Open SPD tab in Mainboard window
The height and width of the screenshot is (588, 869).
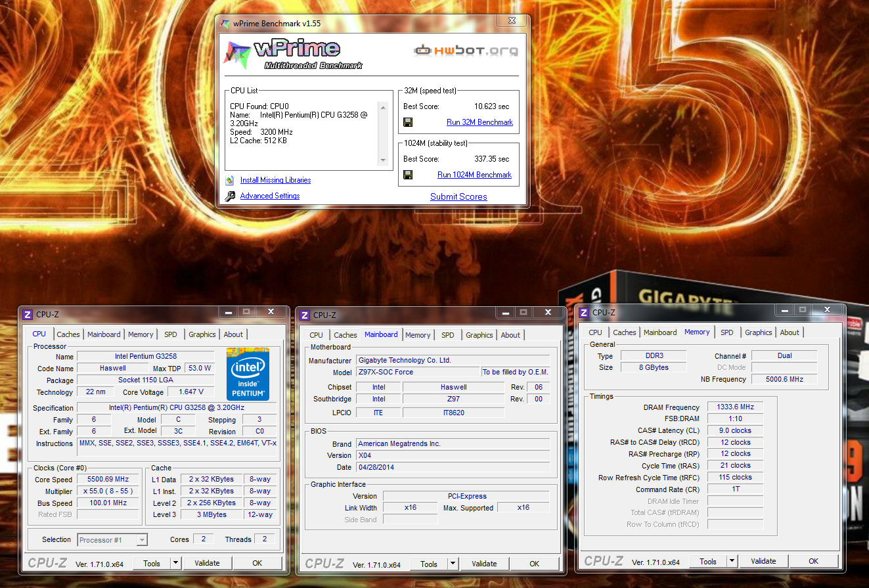448,335
